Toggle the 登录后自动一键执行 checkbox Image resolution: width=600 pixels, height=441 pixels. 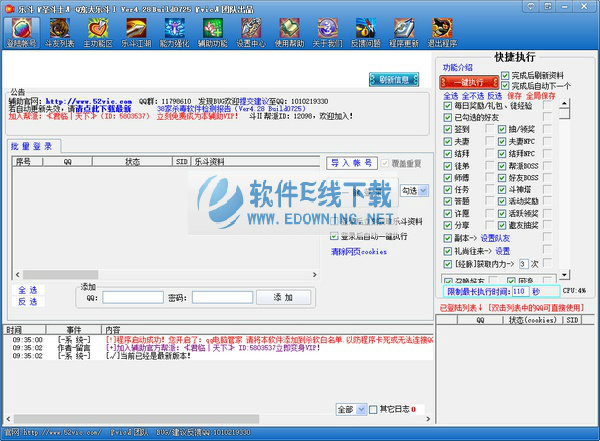tap(334, 237)
